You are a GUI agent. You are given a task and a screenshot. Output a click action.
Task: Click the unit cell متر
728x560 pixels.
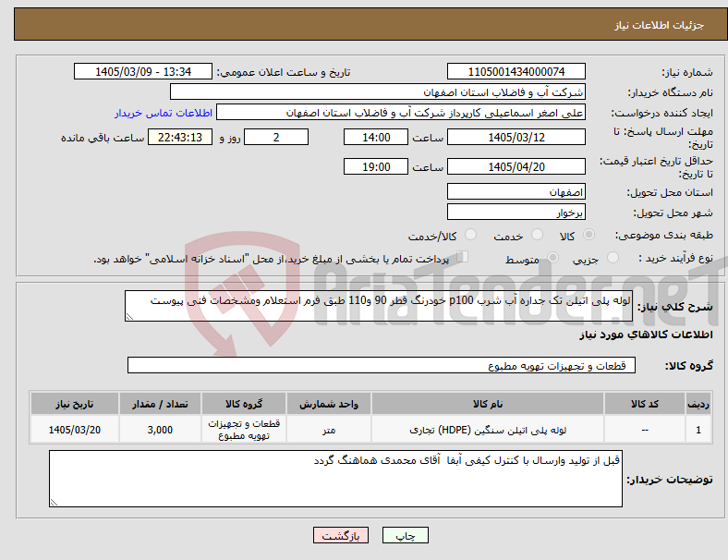(329, 430)
